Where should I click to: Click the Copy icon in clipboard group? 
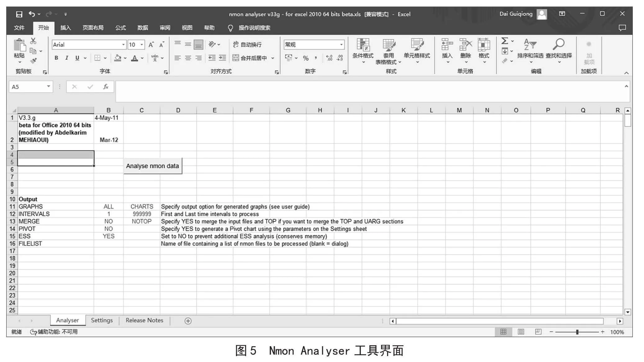click(x=33, y=51)
